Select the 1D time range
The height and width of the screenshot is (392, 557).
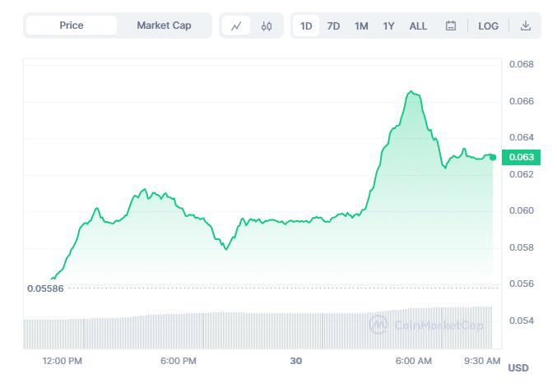(306, 26)
